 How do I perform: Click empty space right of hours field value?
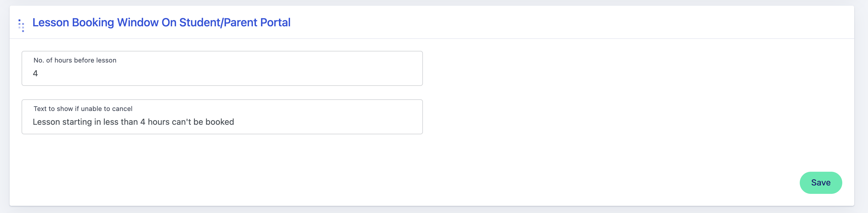point(236,74)
